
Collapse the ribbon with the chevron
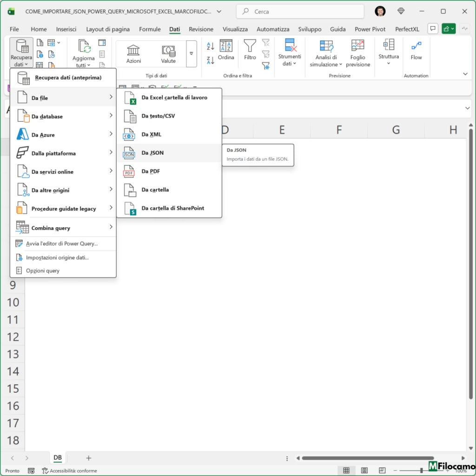(465, 74)
